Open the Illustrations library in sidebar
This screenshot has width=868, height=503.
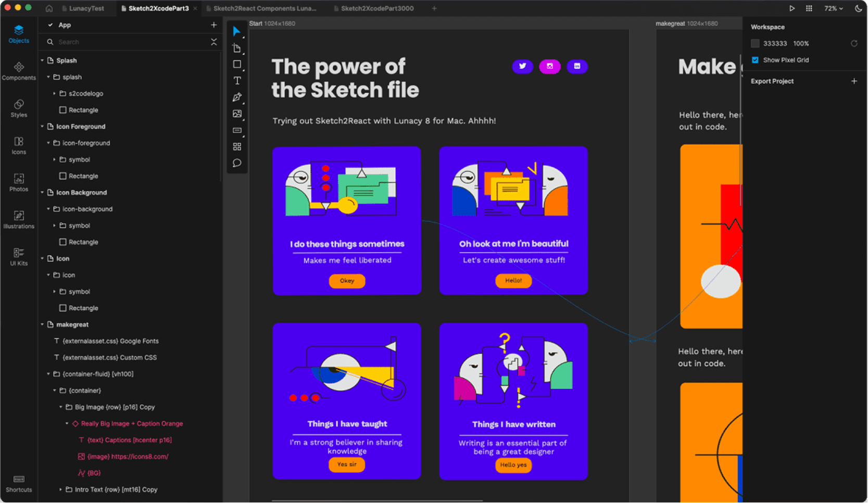pos(19,220)
